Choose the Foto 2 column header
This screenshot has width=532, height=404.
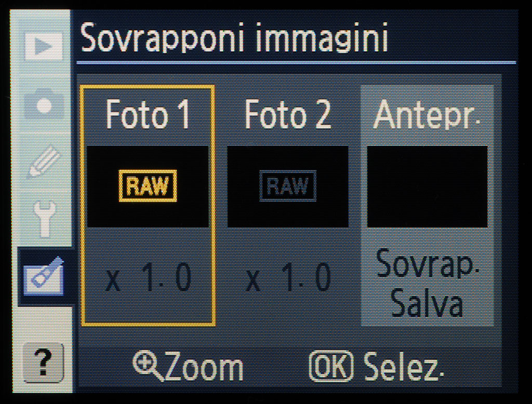[x=288, y=115]
